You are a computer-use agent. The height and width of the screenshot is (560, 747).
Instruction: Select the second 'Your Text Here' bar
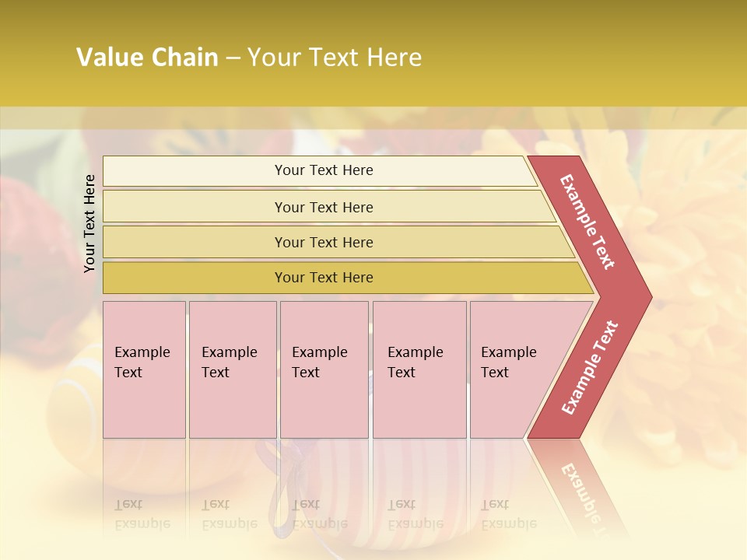coord(328,207)
